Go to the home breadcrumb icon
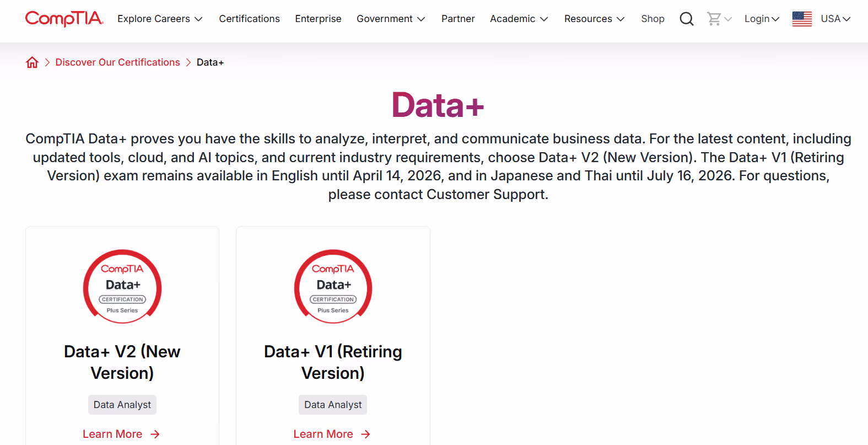Screen dimensions: 868x445 [x=33, y=62]
